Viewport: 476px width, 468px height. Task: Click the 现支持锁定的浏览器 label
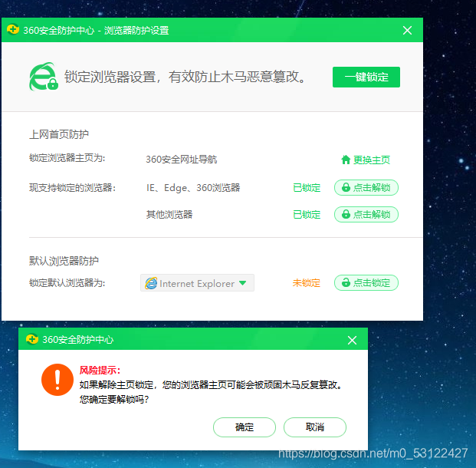click(73, 188)
